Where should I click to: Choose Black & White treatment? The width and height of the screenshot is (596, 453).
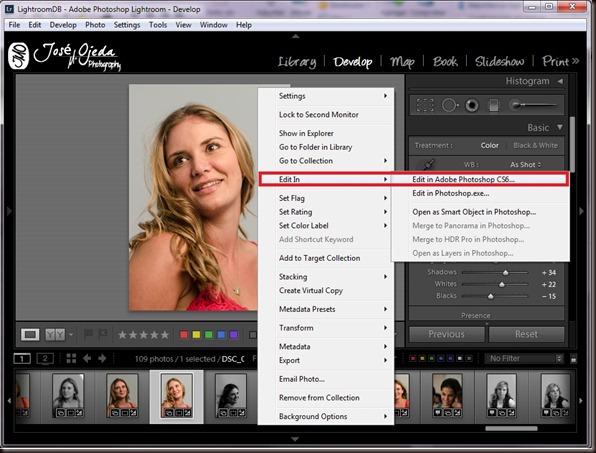point(535,146)
